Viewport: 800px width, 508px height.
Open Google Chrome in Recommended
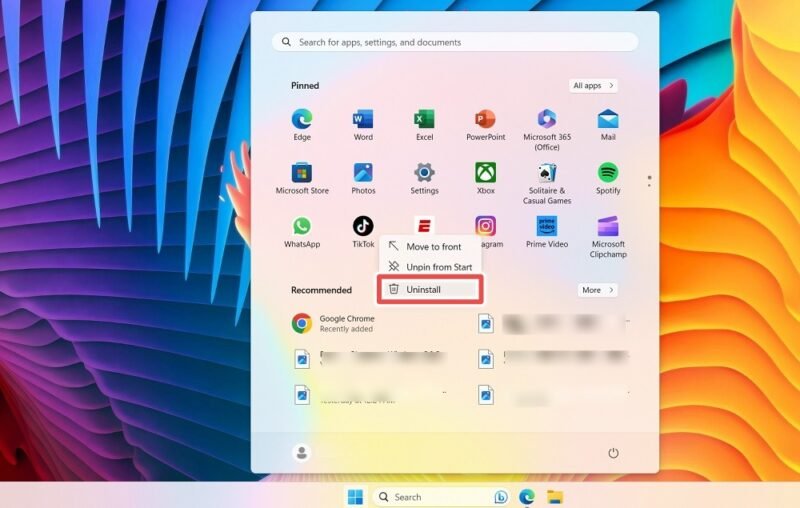333,323
